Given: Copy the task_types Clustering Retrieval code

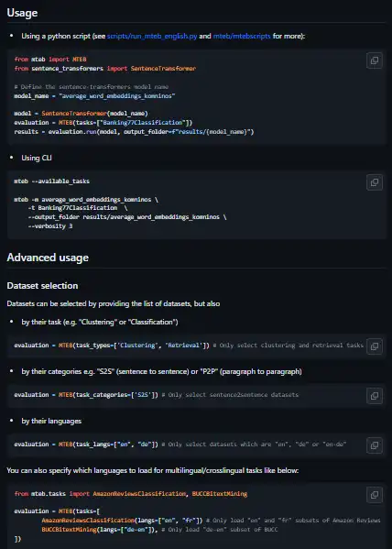Looking at the screenshot, I should [x=375, y=346].
